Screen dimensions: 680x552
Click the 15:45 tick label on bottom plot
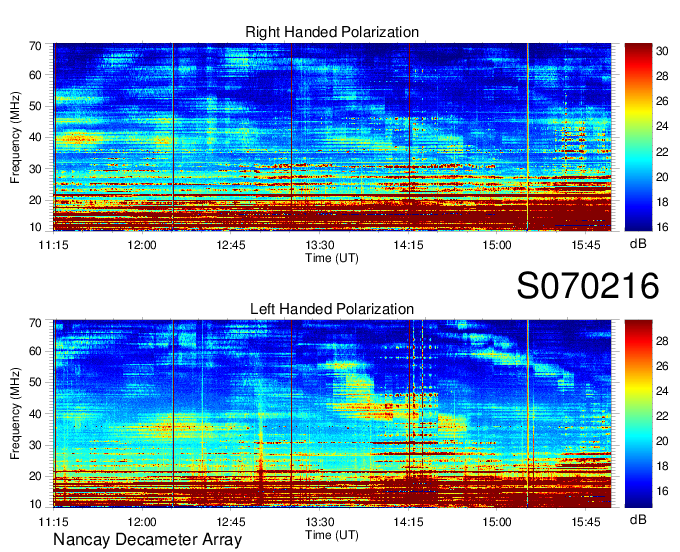[585, 522]
